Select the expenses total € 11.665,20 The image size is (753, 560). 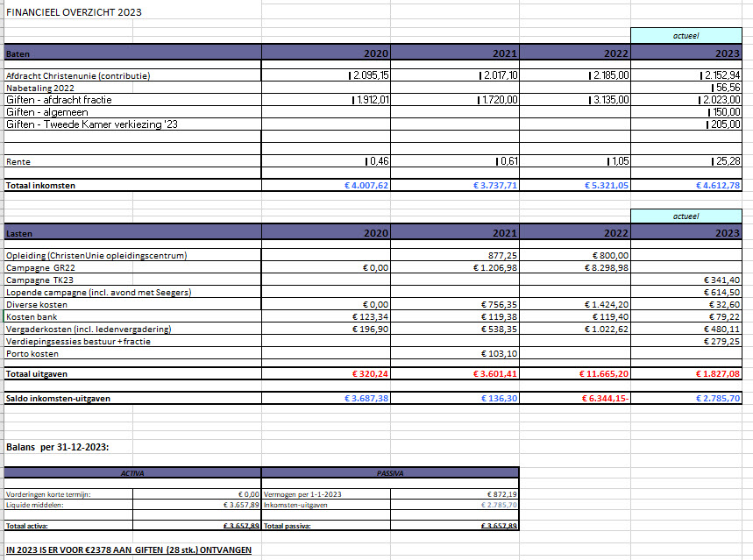click(604, 373)
